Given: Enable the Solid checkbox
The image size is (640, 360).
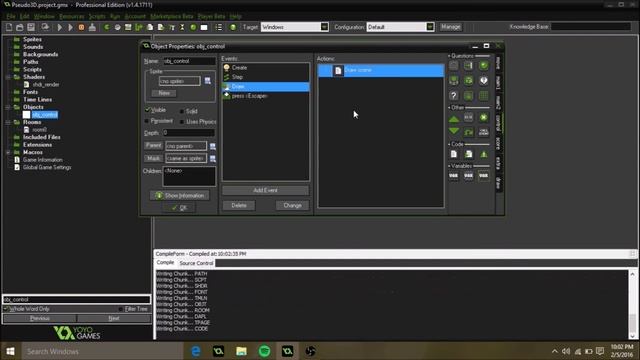Looking at the screenshot, I should tap(182, 111).
